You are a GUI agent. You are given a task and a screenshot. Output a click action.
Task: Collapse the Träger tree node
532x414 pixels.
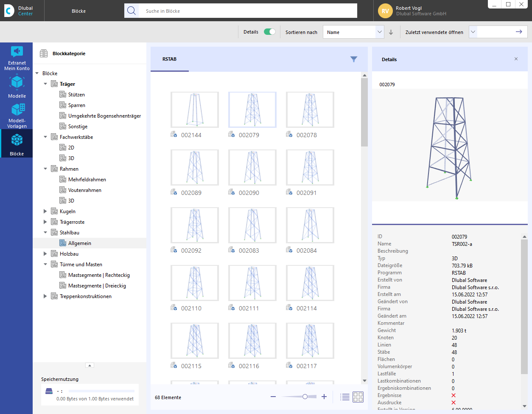(45, 84)
